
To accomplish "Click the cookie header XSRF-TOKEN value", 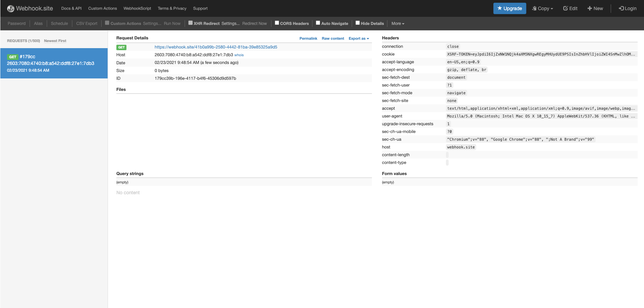I will click(541, 54).
